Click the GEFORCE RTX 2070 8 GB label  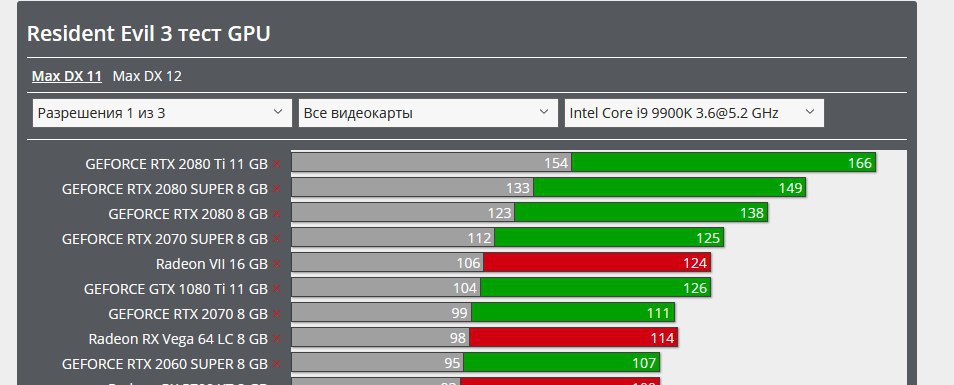pyautogui.click(x=188, y=314)
